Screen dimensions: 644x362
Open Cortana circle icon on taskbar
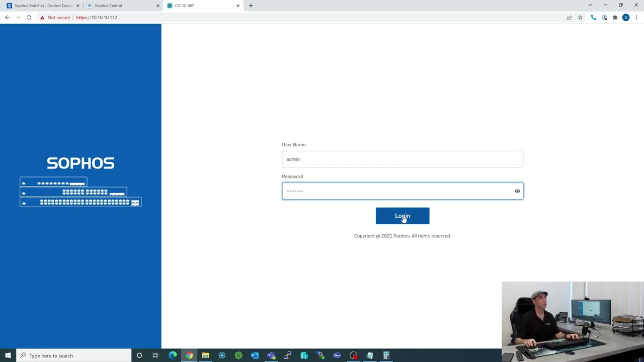(139, 355)
